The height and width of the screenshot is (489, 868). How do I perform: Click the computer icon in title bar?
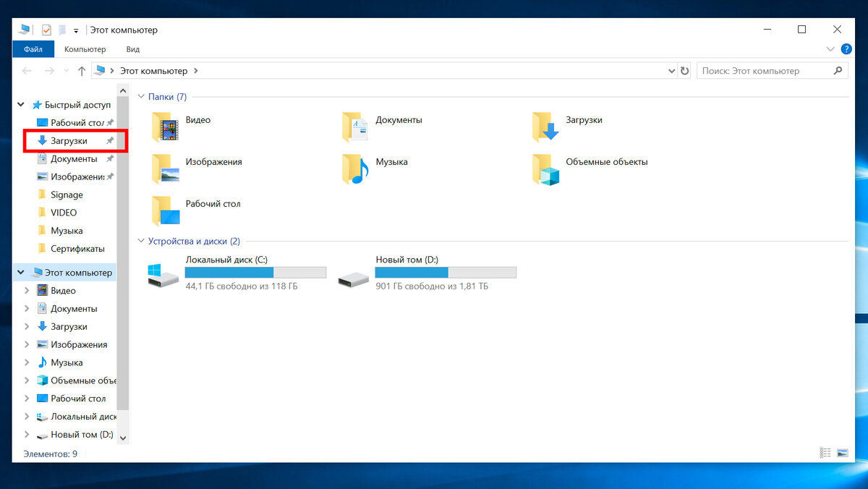(25, 30)
